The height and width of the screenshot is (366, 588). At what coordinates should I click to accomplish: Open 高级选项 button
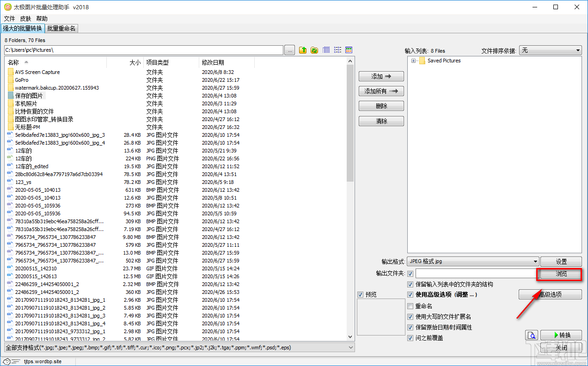pyautogui.click(x=550, y=294)
